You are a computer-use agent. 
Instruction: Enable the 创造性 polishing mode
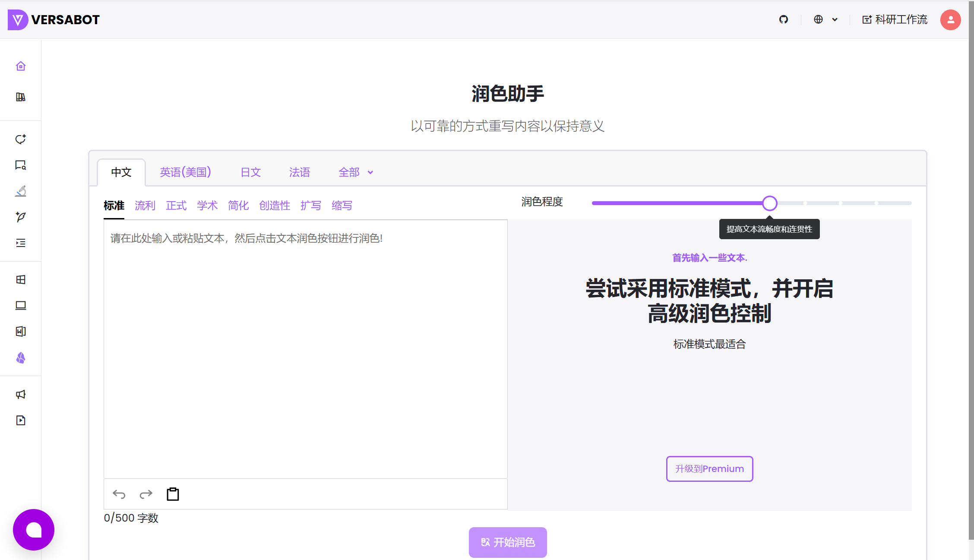point(275,206)
